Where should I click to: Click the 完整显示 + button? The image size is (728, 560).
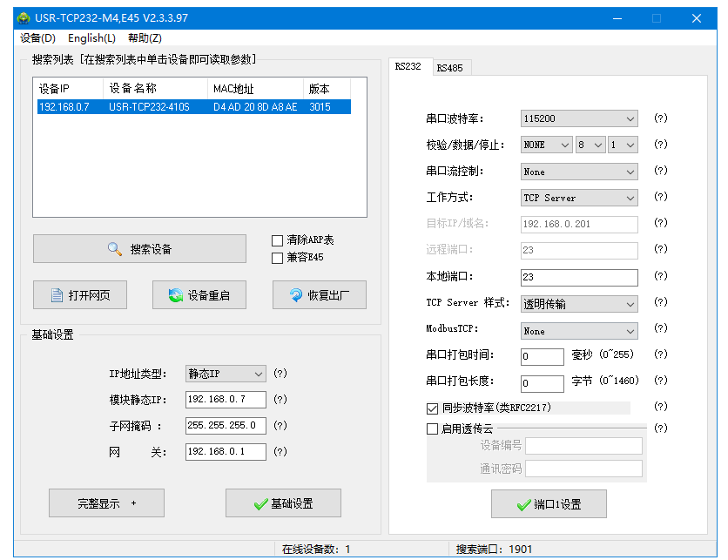click(106, 503)
